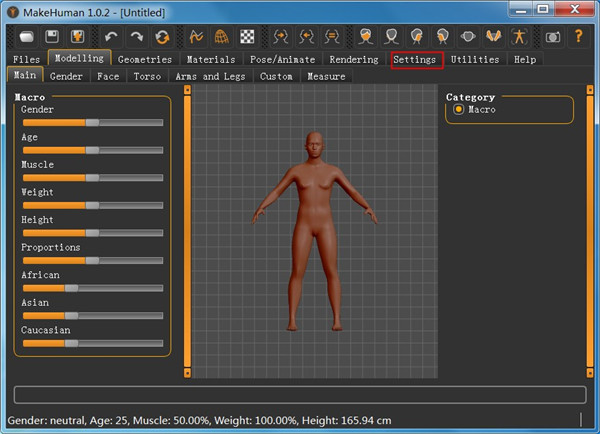Click the Save file icon
The image size is (600, 434).
coord(52,36)
